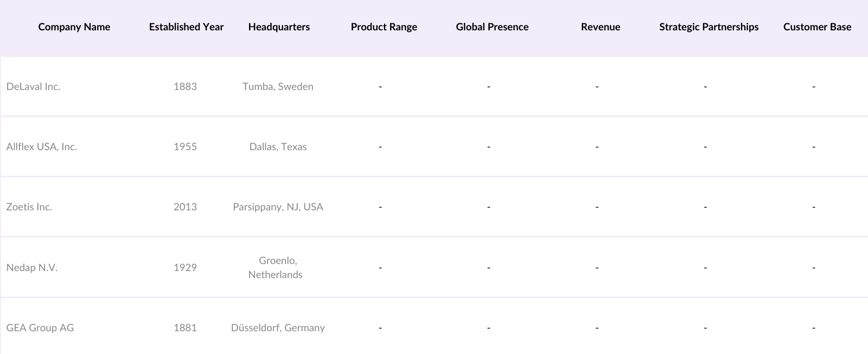This screenshot has height=354, width=868.
Task: Click the Established Year column header
Action: click(186, 27)
